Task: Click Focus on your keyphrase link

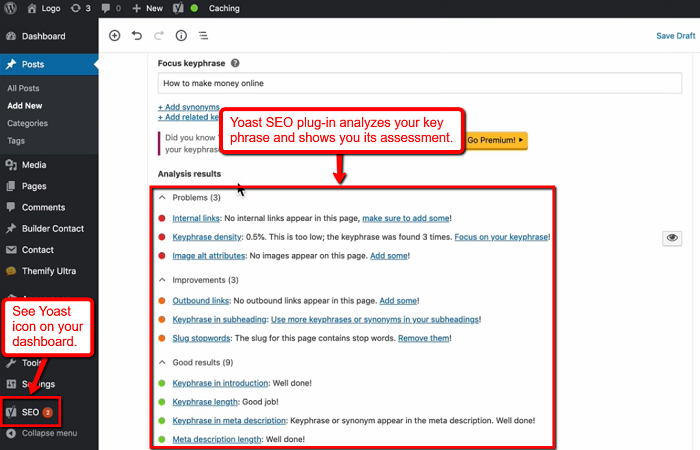Action: pyautogui.click(x=501, y=237)
